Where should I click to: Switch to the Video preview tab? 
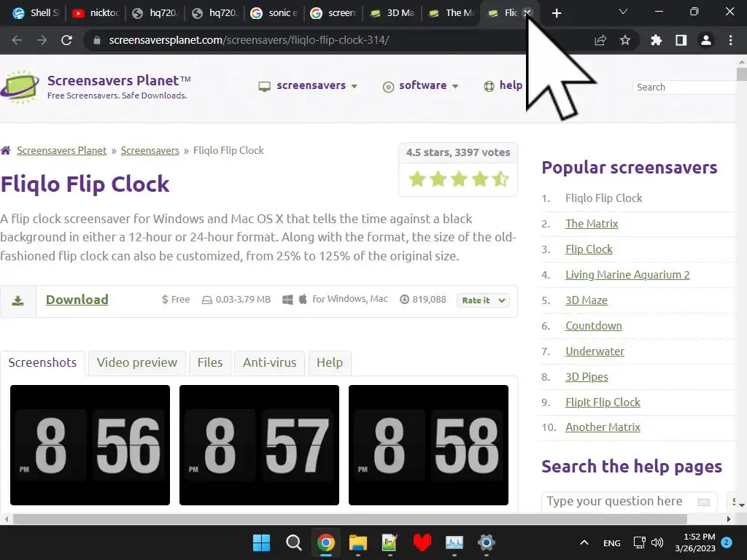point(136,363)
